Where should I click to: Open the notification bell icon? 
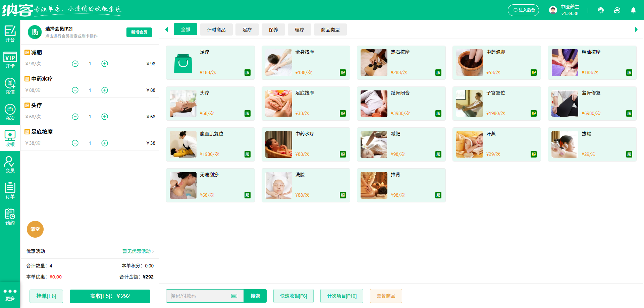point(633,10)
